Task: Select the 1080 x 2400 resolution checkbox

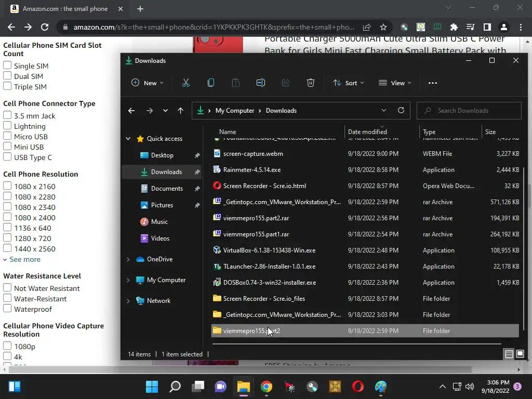Action: click(7, 217)
